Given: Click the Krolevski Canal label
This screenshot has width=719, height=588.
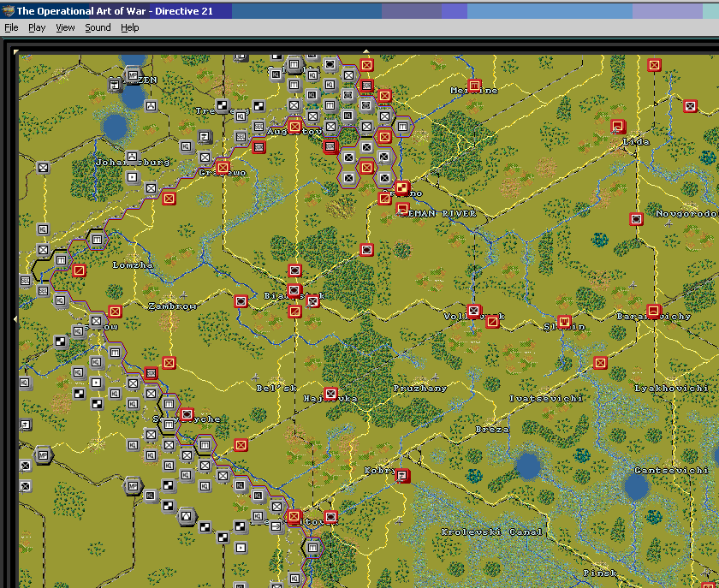Looking at the screenshot, I should click(x=491, y=532).
